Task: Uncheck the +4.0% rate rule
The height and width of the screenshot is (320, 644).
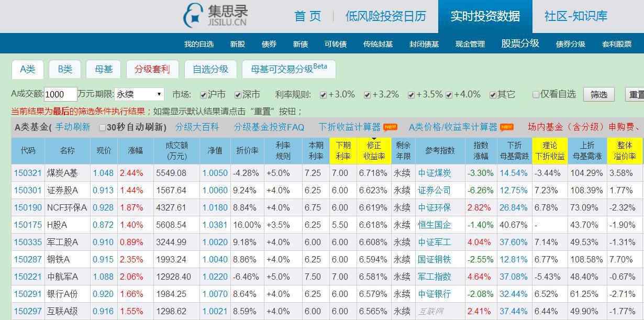Action: pyautogui.click(x=449, y=95)
